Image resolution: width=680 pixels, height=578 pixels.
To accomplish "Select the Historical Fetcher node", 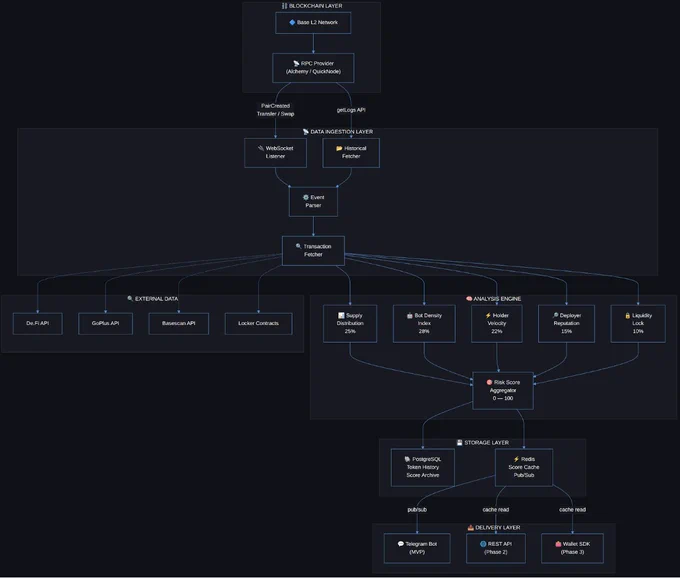I will coord(351,153).
